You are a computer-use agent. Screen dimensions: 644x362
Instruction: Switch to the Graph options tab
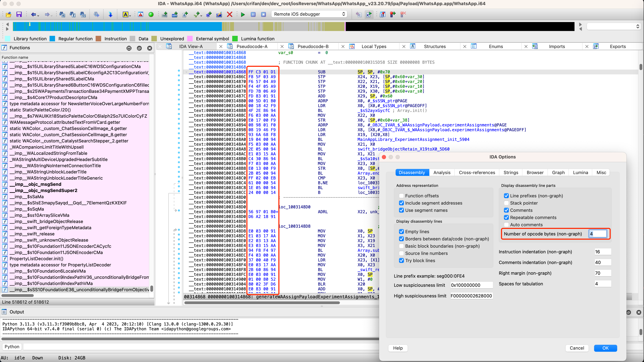[558, 173]
